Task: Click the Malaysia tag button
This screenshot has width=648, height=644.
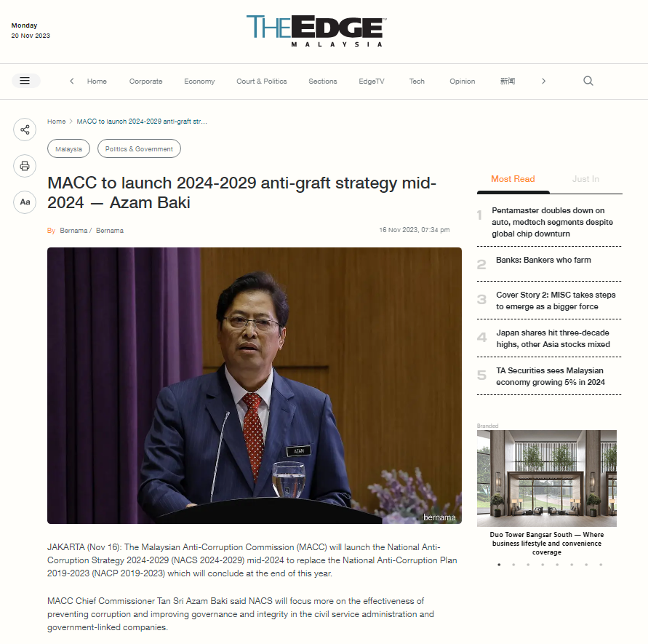Action: coord(68,149)
